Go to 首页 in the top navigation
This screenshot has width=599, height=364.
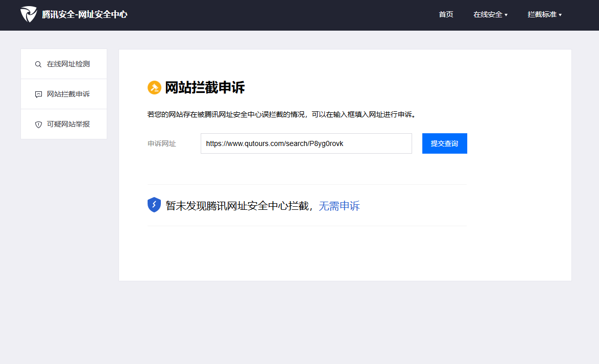[446, 14]
